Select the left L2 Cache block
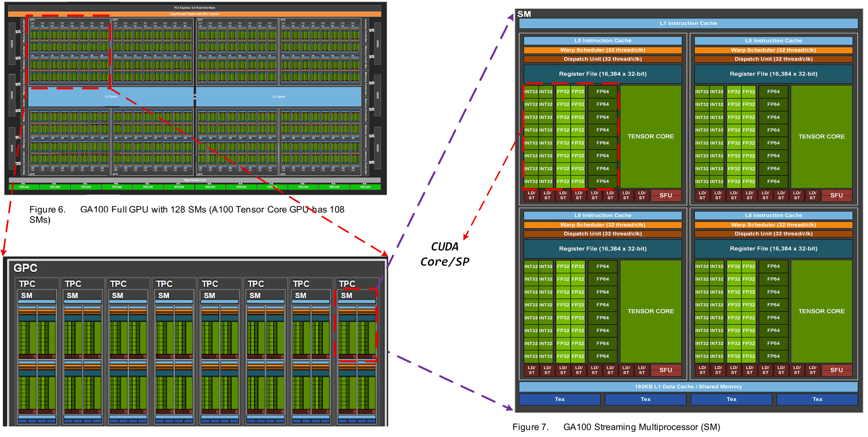The height and width of the screenshot is (437, 868). pos(111,96)
